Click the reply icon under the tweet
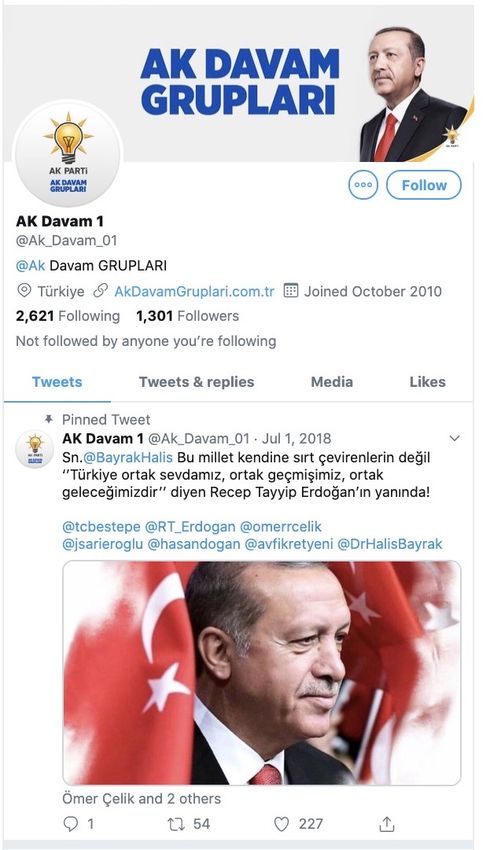490x850 pixels. (x=70, y=824)
